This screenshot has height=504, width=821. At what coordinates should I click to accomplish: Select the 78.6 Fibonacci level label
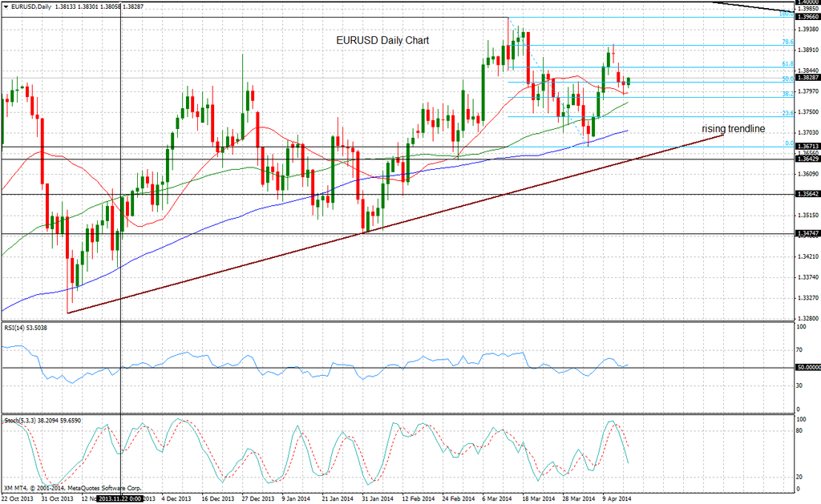coord(787,42)
